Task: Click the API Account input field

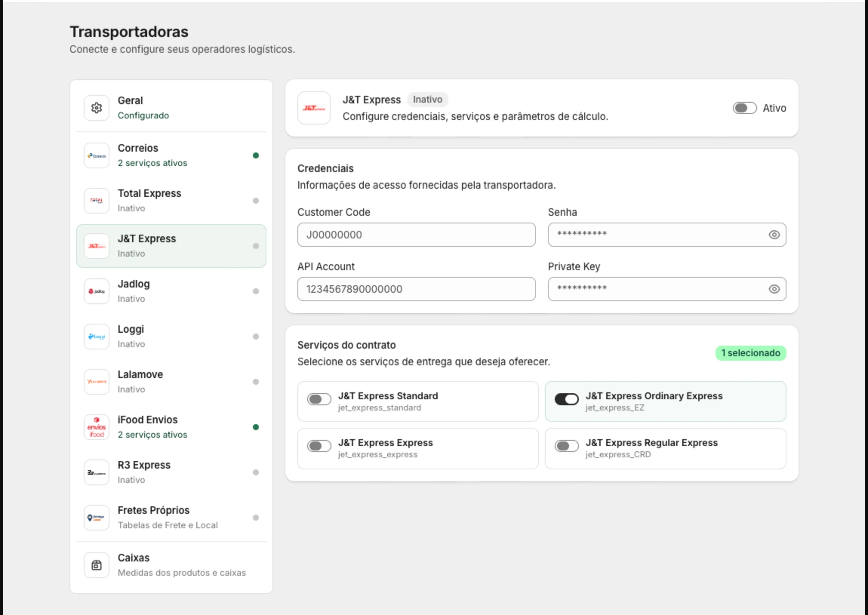Action: click(416, 289)
